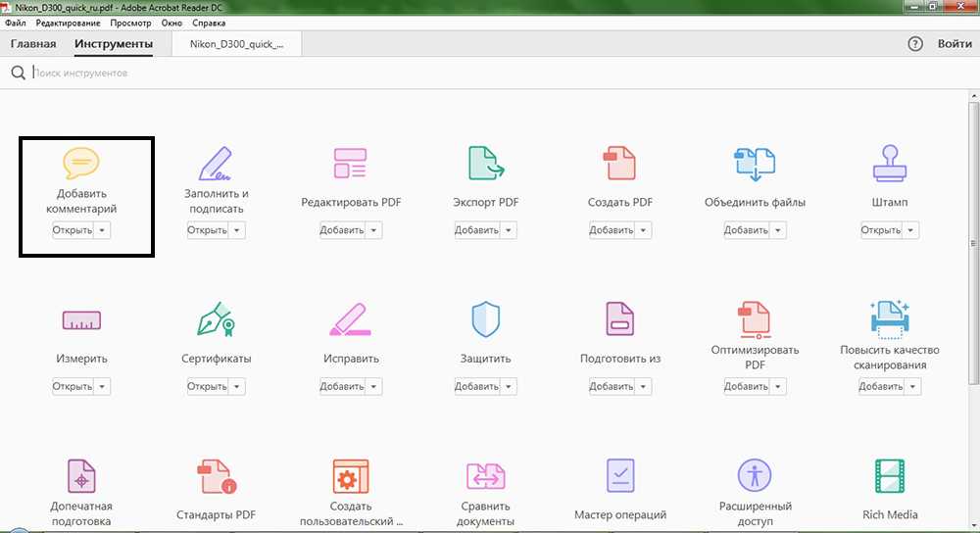
Task: Click the Поиск инструментов search field
Action: [x=196, y=73]
